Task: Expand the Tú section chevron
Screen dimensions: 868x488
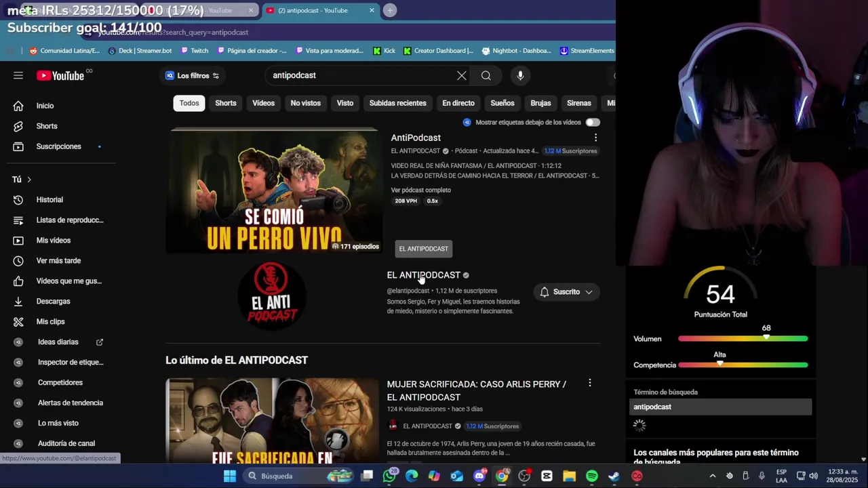Action: [x=29, y=180]
